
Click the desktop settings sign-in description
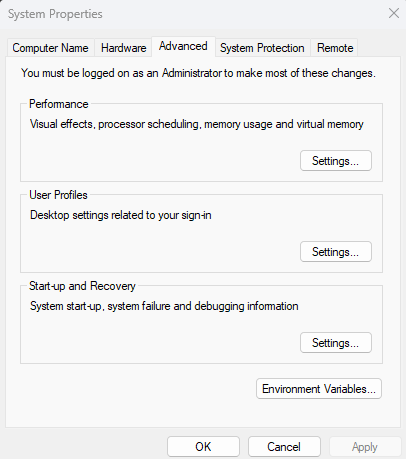pyautogui.click(x=121, y=215)
